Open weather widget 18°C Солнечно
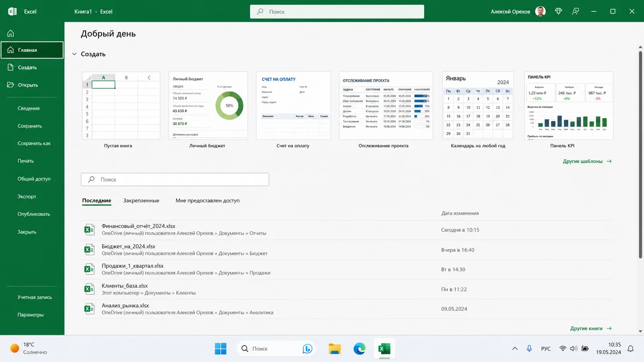This screenshot has width=644, height=362. 29,348
